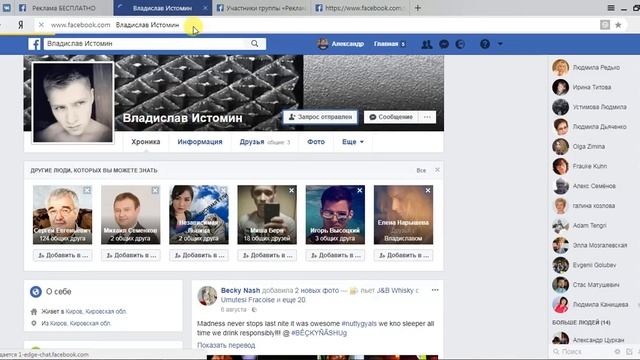
Task: Close the people you may know panel
Action: point(437,170)
